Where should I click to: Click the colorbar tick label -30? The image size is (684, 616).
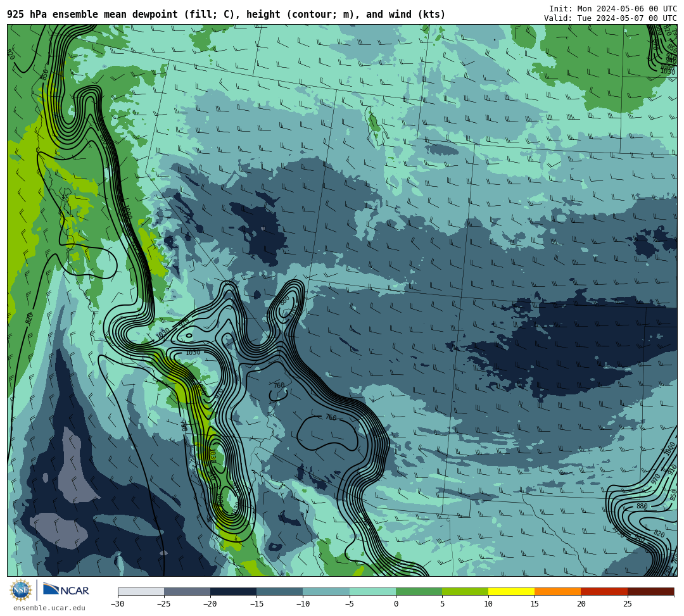(x=118, y=604)
